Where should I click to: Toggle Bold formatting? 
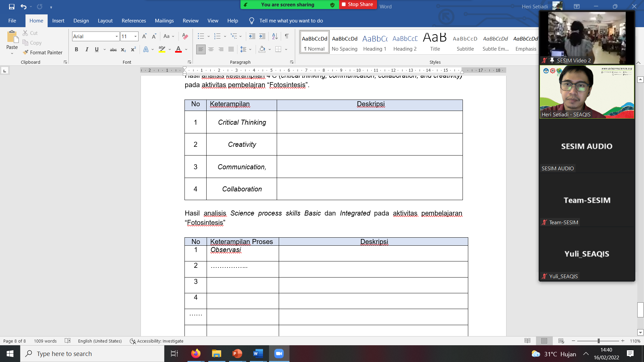pyautogui.click(x=76, y=49)
